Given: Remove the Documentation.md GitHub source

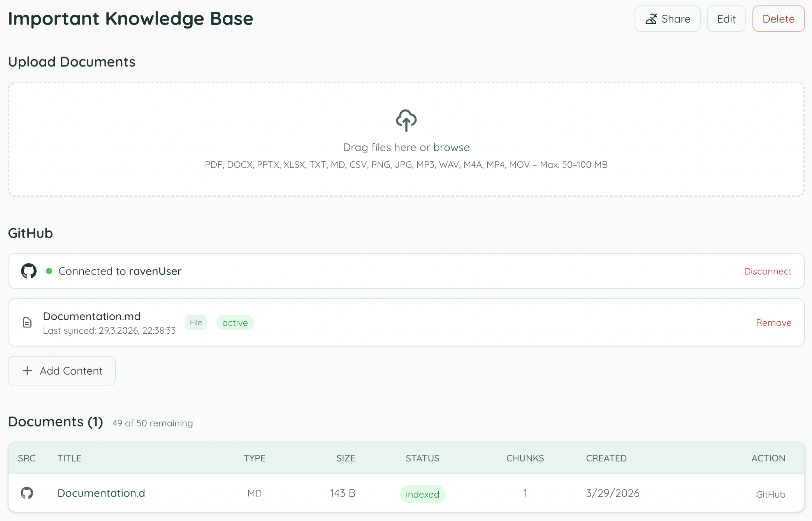Looking at the screenshot, I should [773, 323].
